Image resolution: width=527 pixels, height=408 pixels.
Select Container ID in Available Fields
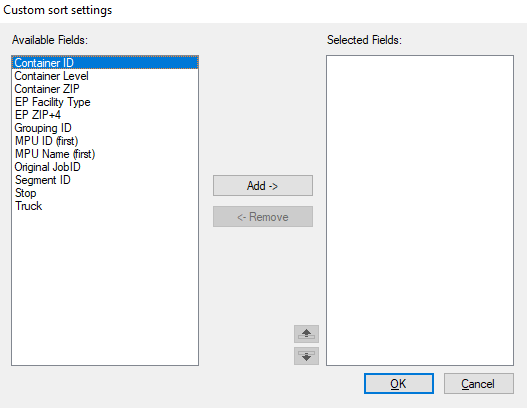pos(105,63)
